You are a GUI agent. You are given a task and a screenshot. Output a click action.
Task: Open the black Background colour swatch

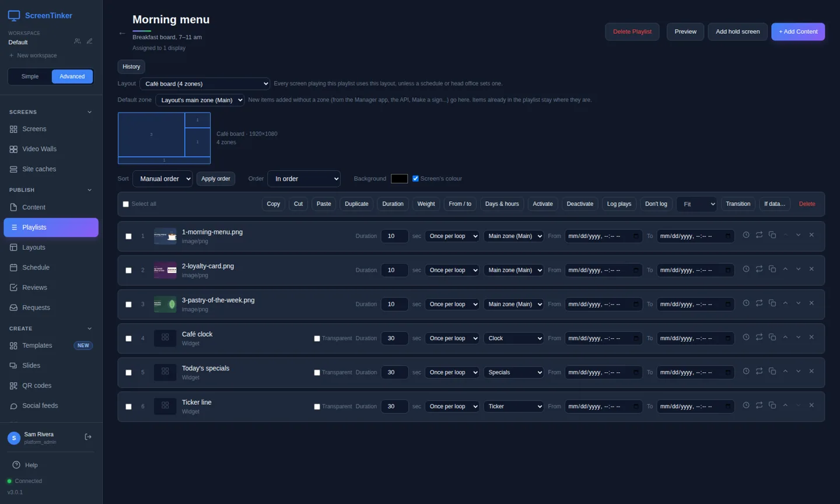(399, 178)
